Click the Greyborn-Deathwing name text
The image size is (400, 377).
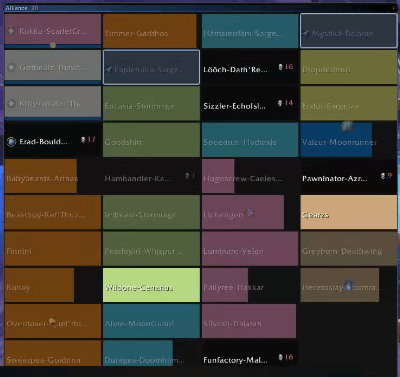[x=342, y=251]
